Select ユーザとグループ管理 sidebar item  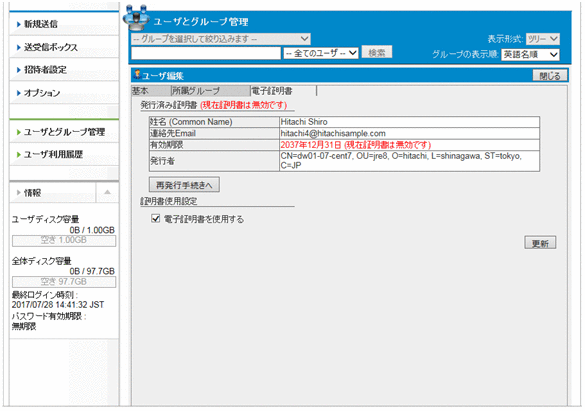(x=64, y=132)
